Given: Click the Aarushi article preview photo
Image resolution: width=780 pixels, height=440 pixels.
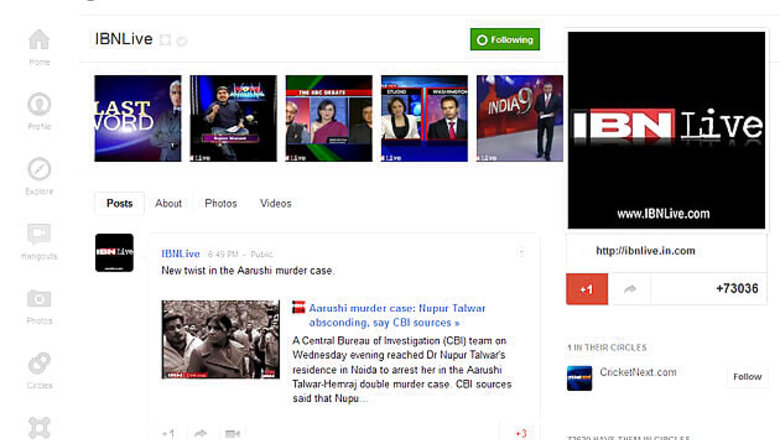Looking at the screenshot, I should pyautogui.click(x=220, y=340).
